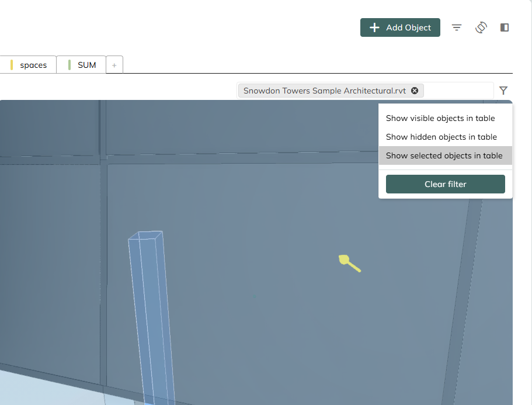The width and height of the screenshot is (532, 405).
Task: Choose Show selected objects in table
Action: 444,155
